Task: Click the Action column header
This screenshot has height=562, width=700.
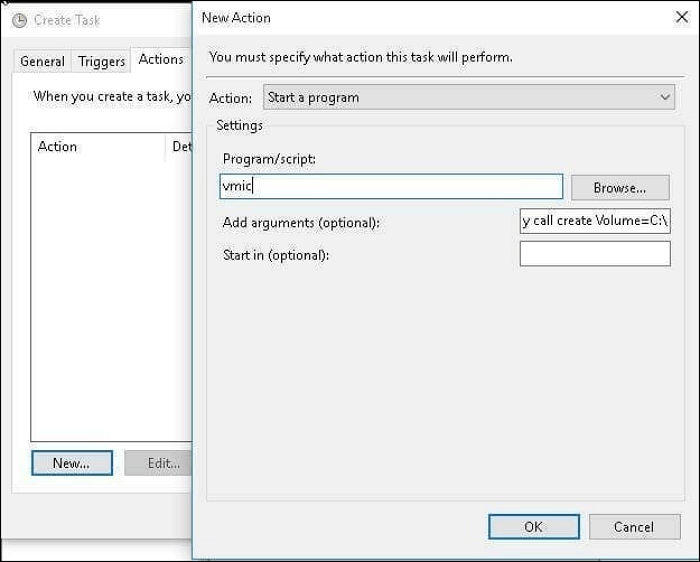Action: click(98, 146)
